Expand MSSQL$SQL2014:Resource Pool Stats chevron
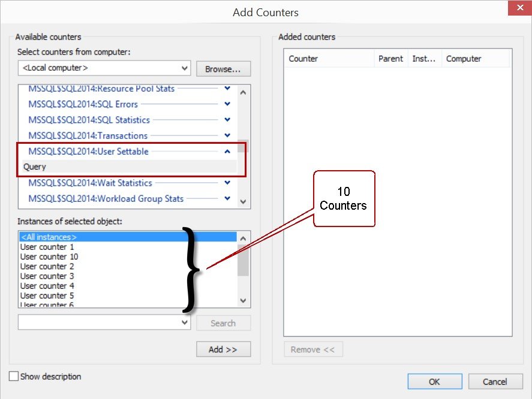The height and width of the screenshot is (399, 532). [227, 88]
